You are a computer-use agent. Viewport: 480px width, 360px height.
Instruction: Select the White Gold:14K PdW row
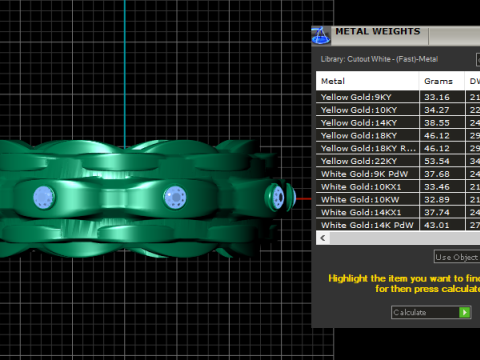point(398,225)
